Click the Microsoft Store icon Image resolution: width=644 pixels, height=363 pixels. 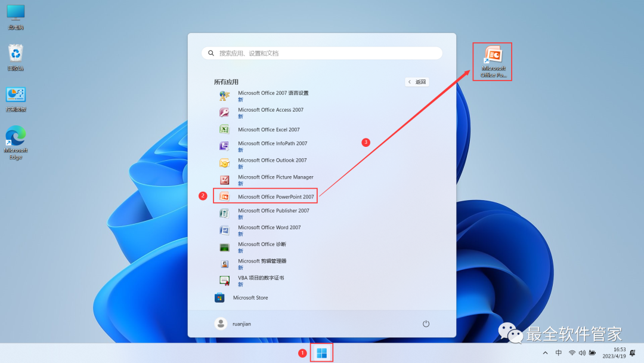pyautogui.click(x=219, y=298)
